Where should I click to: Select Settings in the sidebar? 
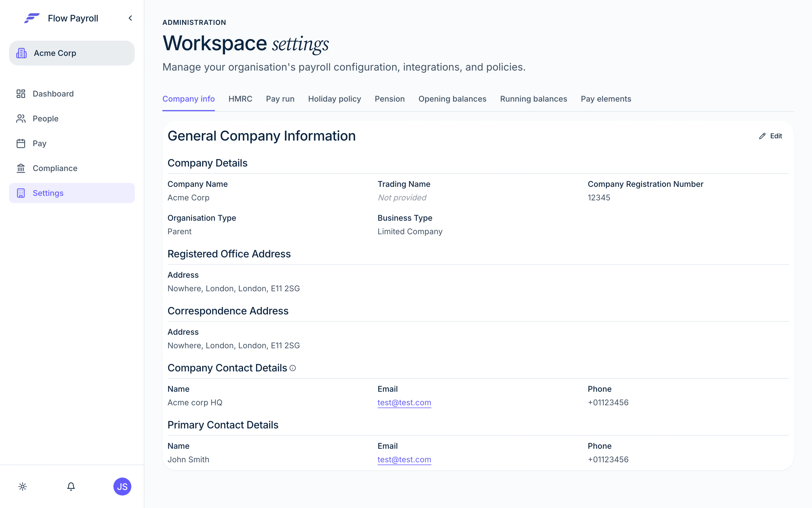tap(72, 193)
